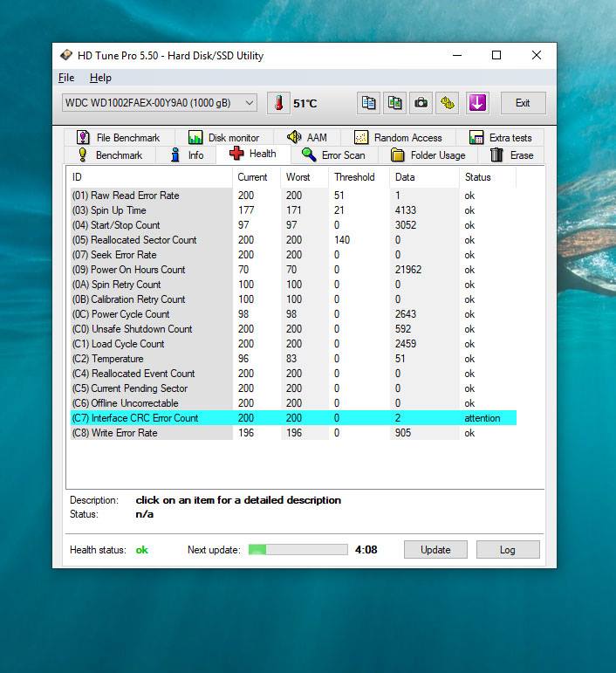
Task: Open the drive selection dropdown
Action: [160, 103]
